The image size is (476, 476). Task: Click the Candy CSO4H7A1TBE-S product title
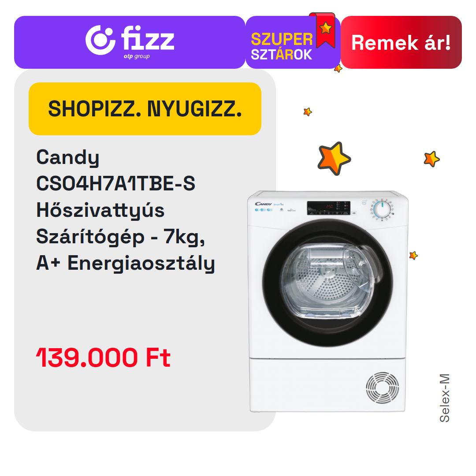pyautogui.click(x=125, y=210)
